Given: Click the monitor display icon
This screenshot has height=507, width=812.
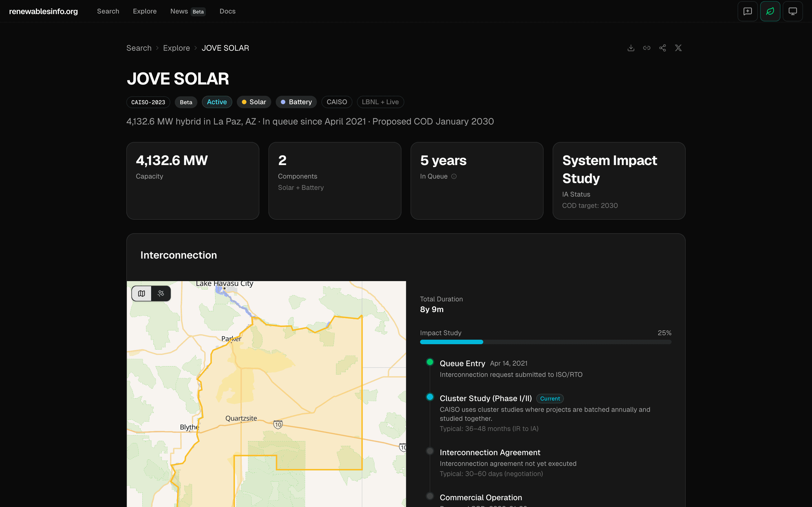Looking at the screenshot, I should coord(793,11).
